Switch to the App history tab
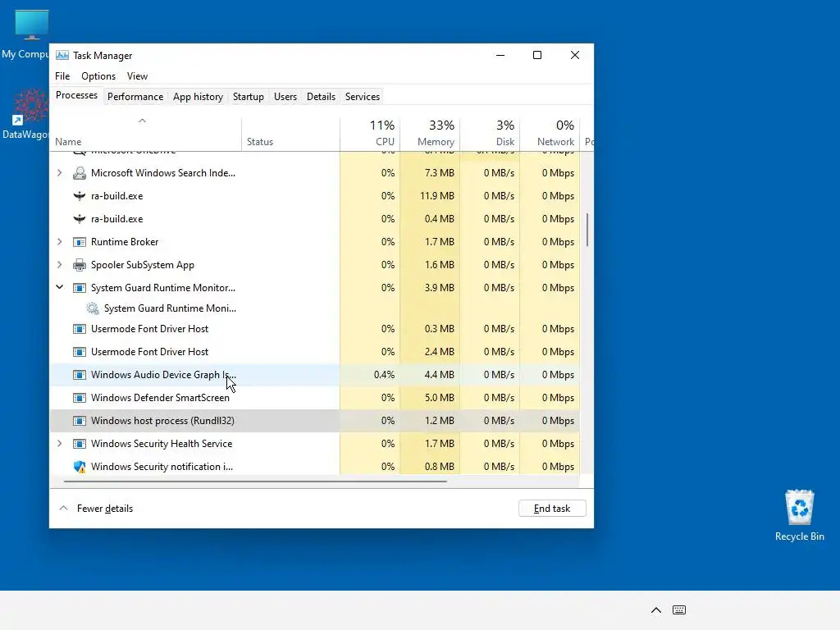The width and height of the screenshot is (840, 630). pos(198,97)
